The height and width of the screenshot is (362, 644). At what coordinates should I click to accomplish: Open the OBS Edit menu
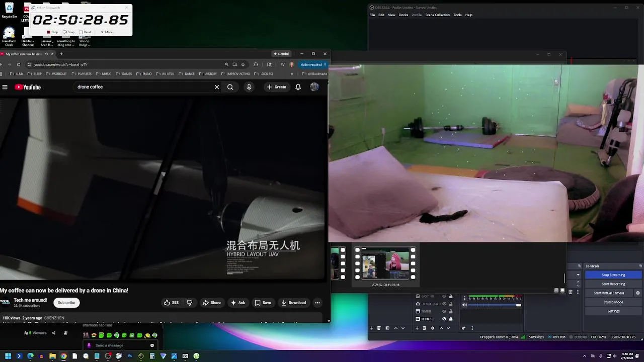point(381,15)
